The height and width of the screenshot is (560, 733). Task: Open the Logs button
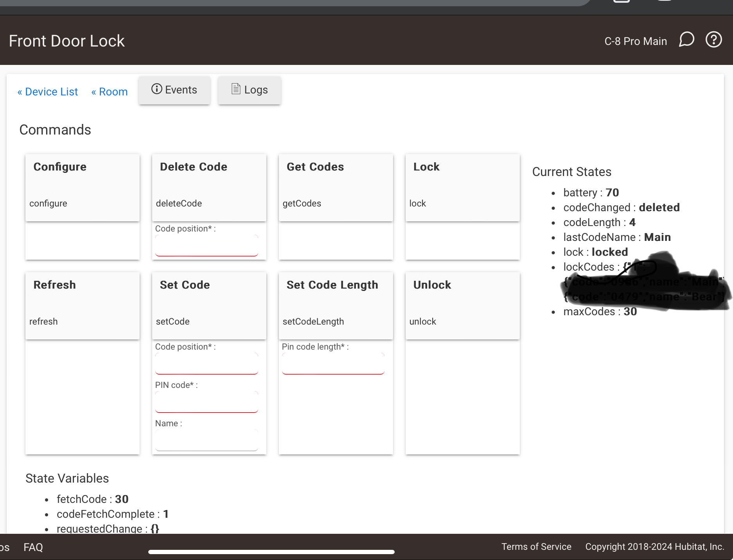pos(250,90)
